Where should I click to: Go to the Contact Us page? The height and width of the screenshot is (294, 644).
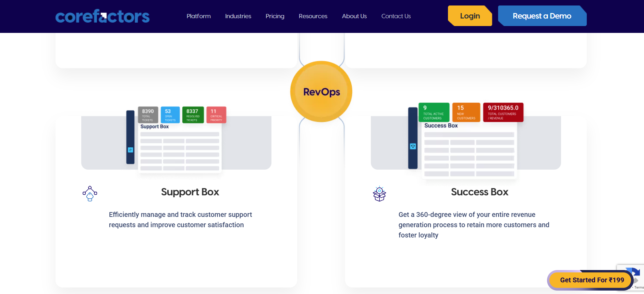tap(396, 16)
